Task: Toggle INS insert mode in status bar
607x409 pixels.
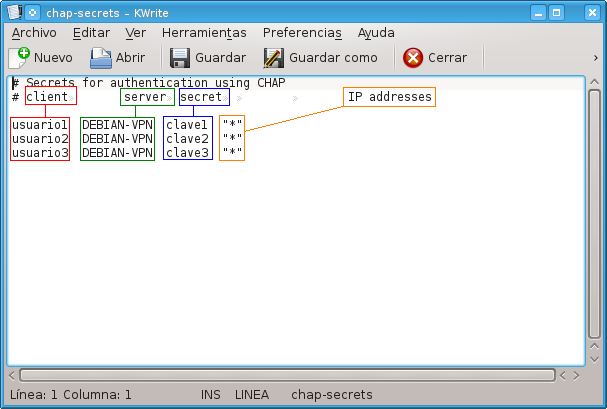Action: 211,395
